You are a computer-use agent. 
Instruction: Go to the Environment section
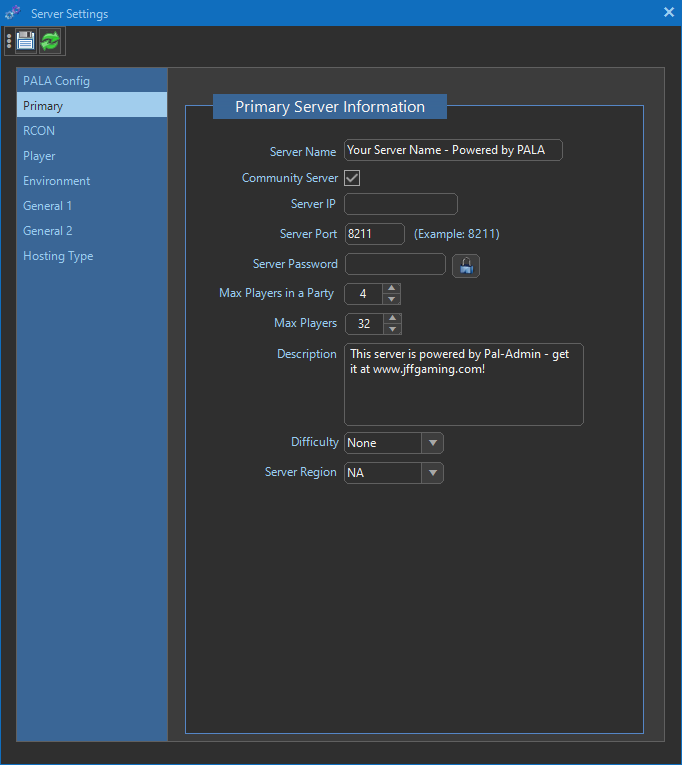(x=56, y=181)
